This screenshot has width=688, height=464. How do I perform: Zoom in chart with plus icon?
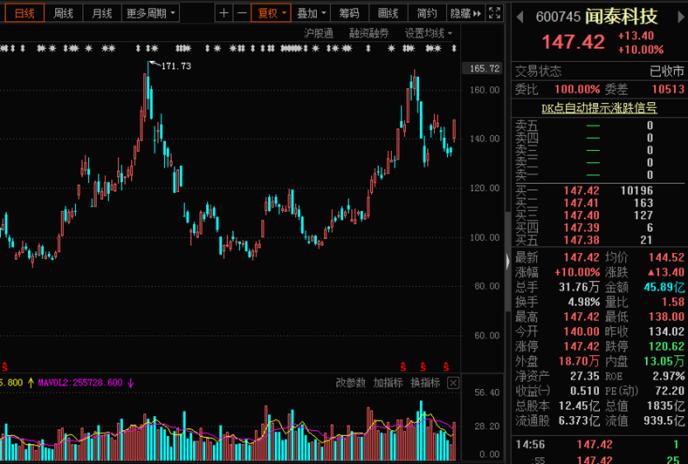point(224,13)
